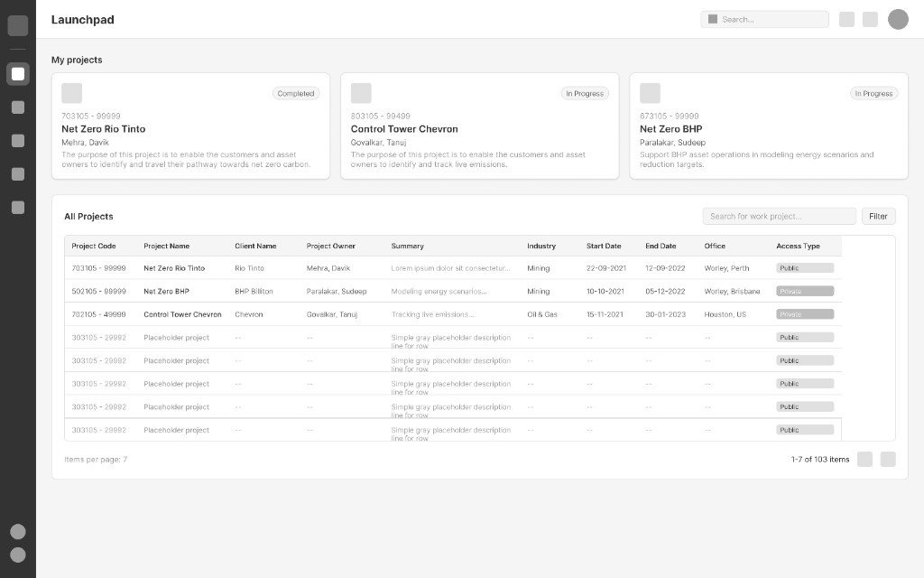
Task: Click the topmost circle icon at sidebar bottom
Action: click(18, 531)
